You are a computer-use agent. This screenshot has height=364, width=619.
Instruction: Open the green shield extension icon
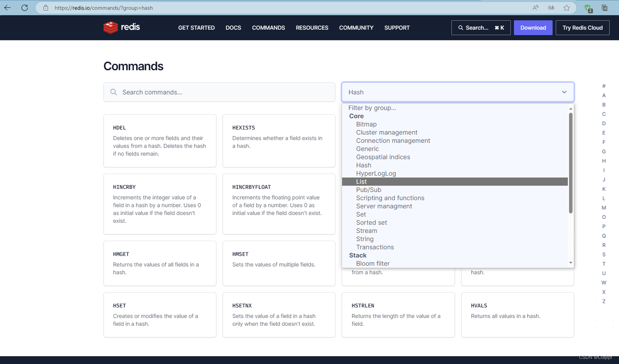pos(588,8)
